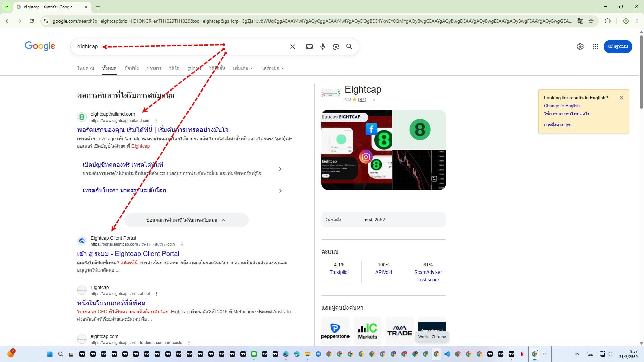Clear the search box with X
The height and width of the screenshot is (362, 644).
[x=292, y=47]
